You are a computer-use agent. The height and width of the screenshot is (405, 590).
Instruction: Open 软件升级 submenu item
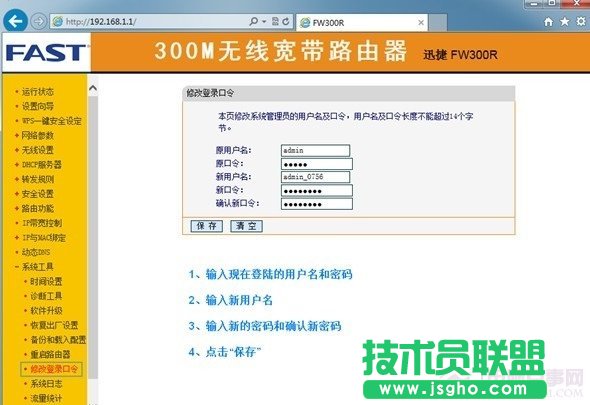pos(46,311)
